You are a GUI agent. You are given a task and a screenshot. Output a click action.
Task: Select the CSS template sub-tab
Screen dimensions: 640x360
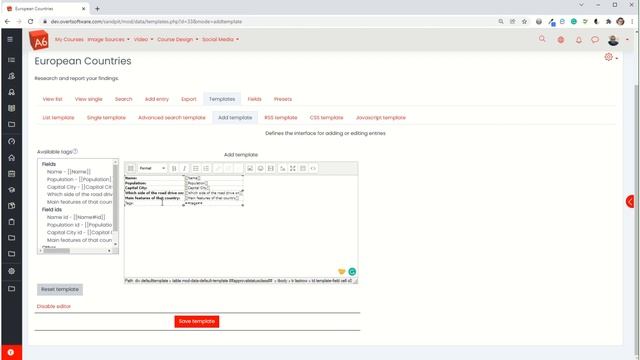(327, 118)
